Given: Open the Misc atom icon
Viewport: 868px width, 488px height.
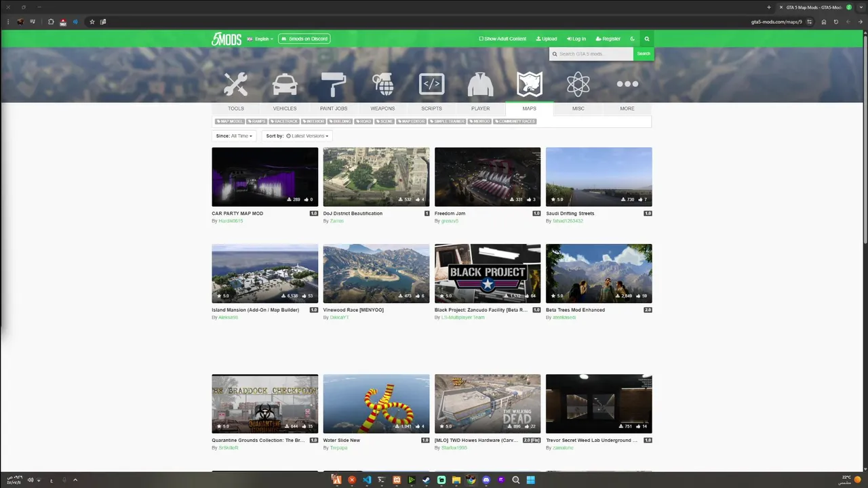Looking at the screenshot, I should [578, 84].
